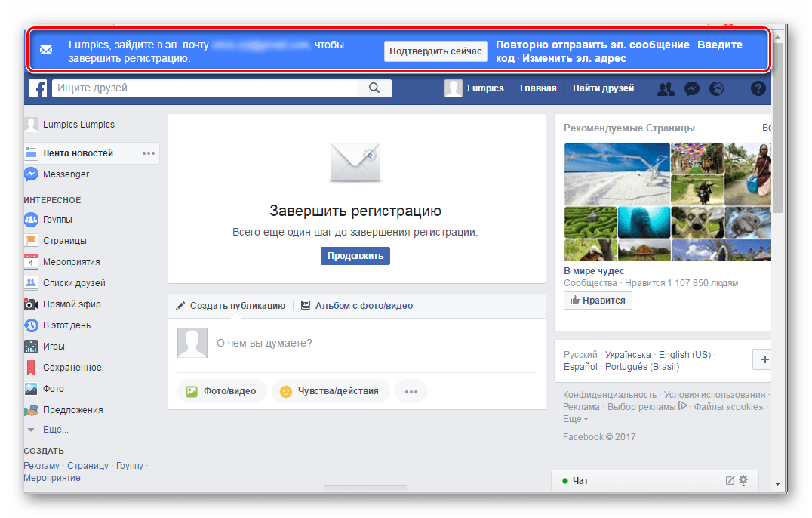Open Прямой эфир in the sidebar
Image resolution: width=812 pixels, height=518 pixels.
pos(63,304)
